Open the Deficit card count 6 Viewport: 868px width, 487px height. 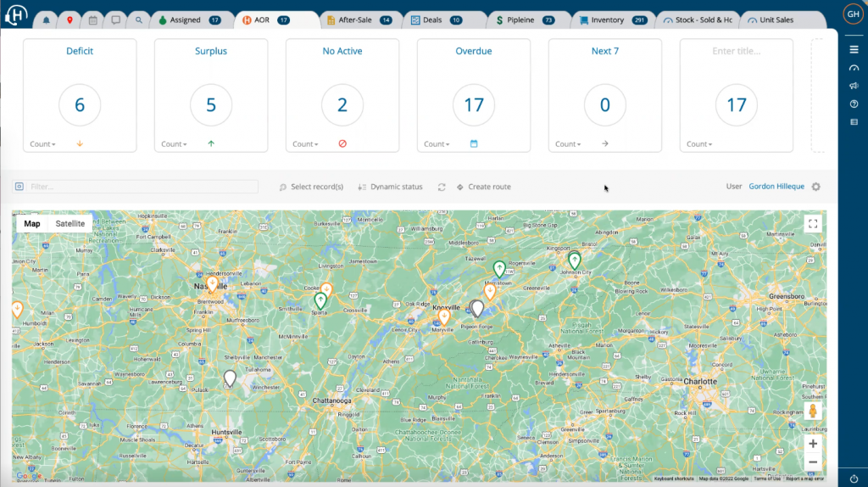80,104
